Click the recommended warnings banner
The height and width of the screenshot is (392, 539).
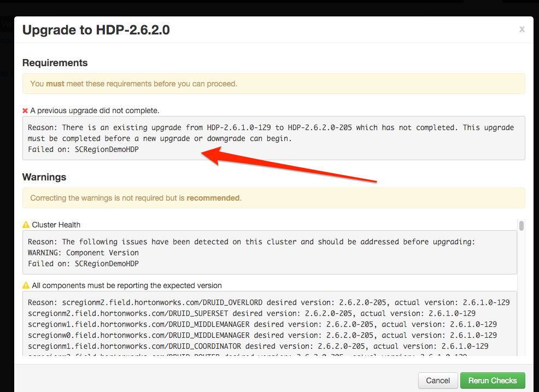coord(273,198)
